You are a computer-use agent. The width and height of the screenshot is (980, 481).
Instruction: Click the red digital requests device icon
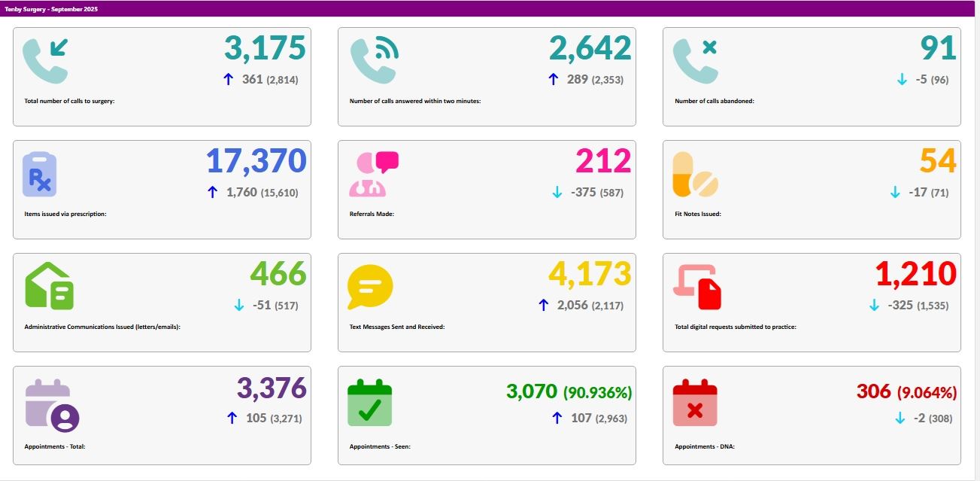tap(696, 287)
